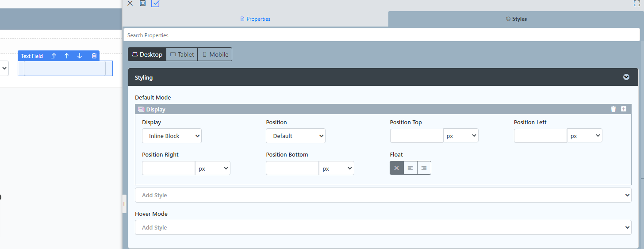The height and width of the screenshot is (249, 644).
Task: Click the Hover Mode label
Action: click(x=151, y=214)
